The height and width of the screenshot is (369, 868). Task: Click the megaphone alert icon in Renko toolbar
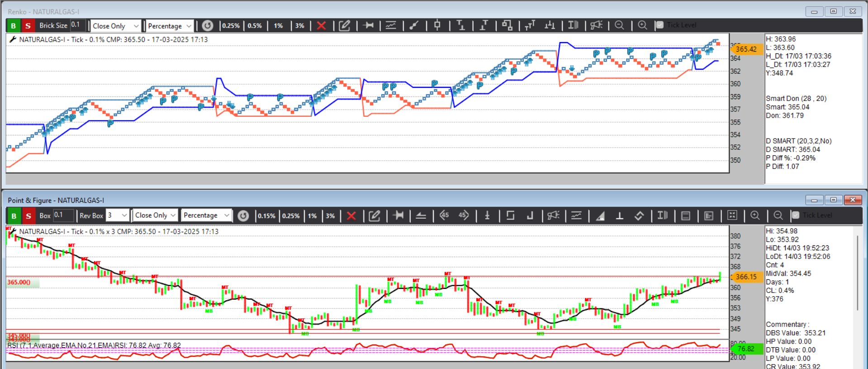coord(597,25)
